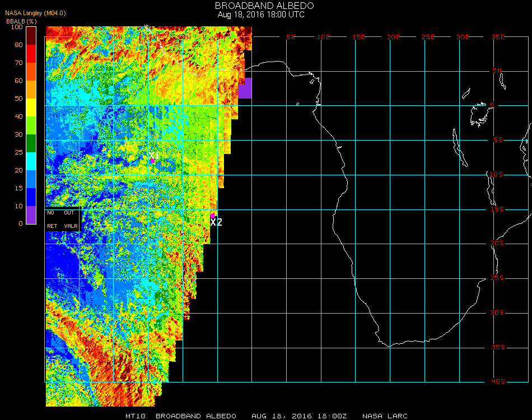Viewport: 532px width, 420px height.
Task: Click the 5S latitude label
Action: coord(498,139)
